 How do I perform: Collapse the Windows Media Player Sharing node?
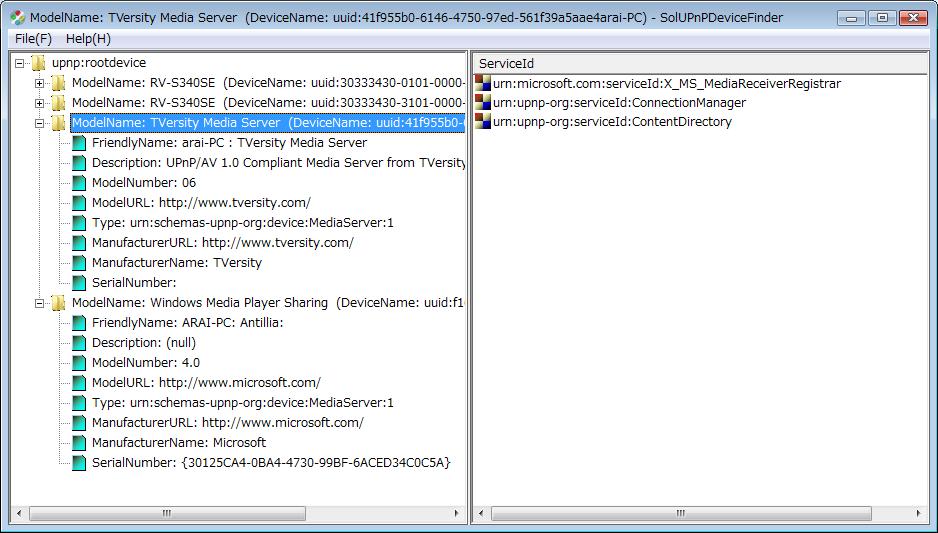click(39, 303)
